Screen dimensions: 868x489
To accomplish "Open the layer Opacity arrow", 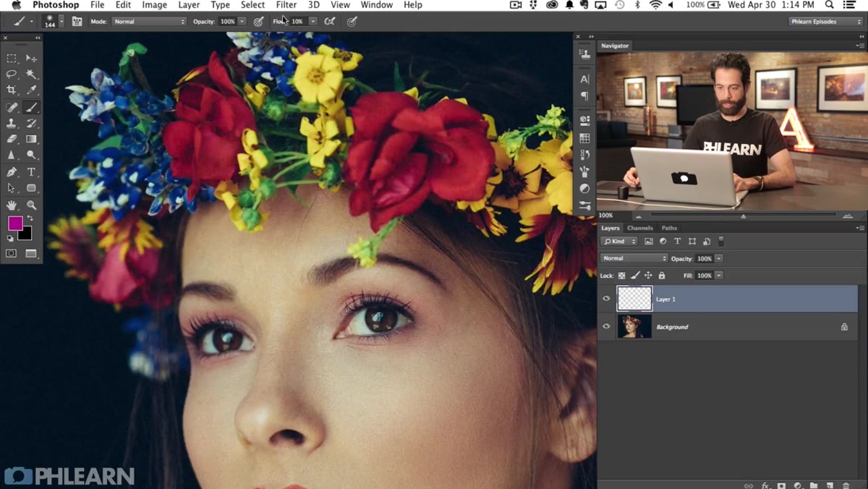I will pos(718,258).
